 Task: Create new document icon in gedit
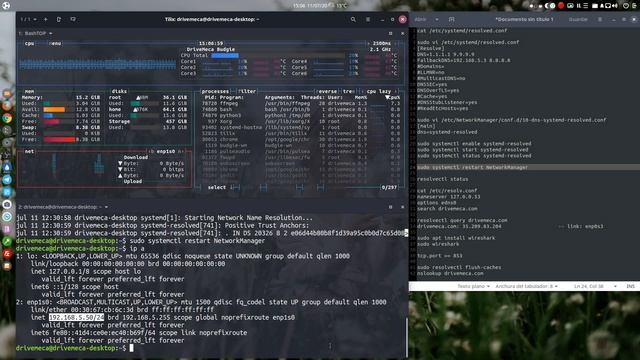[x=451, y=19]
